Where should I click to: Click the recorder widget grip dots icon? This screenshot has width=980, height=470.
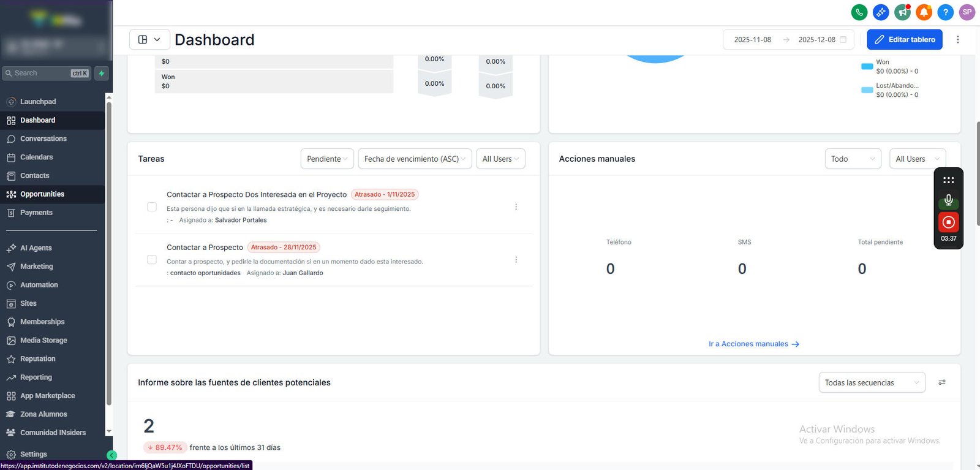point(948,180)
